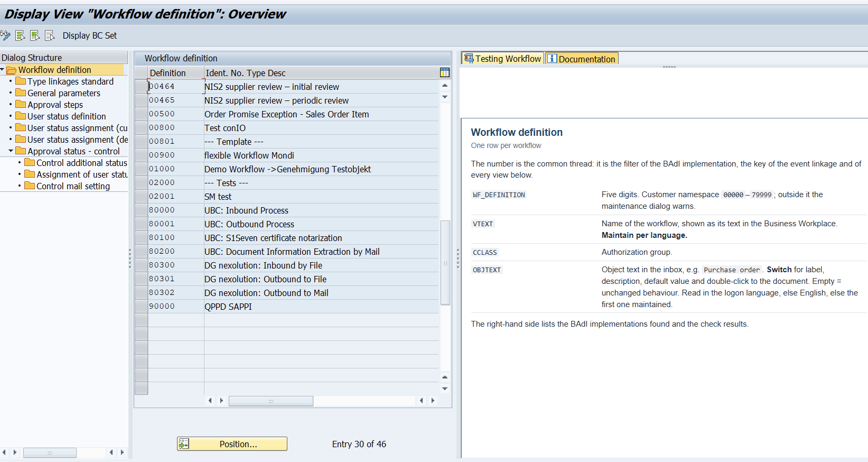Click the Dialog Structure horizontal scrollbar thumb
Image resolution: width=868 pixels, height=462 pixels.
tap(50, 452)
